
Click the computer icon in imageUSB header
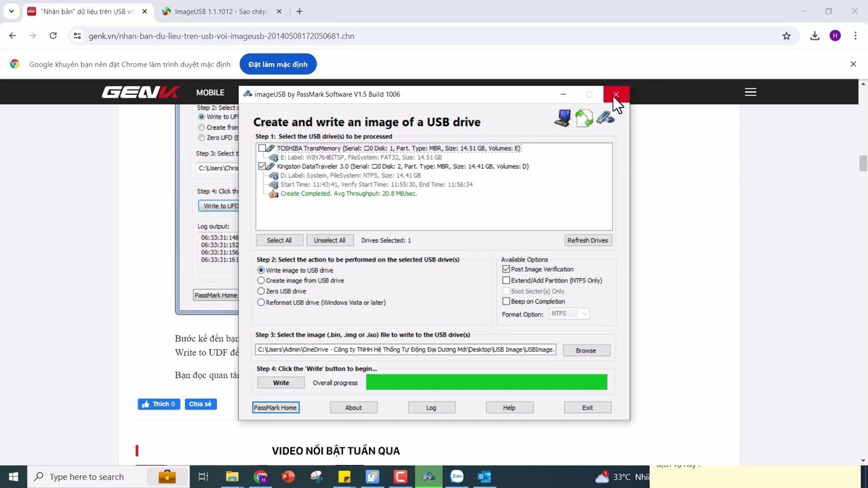pyautogui.click(x=562, y=118)
